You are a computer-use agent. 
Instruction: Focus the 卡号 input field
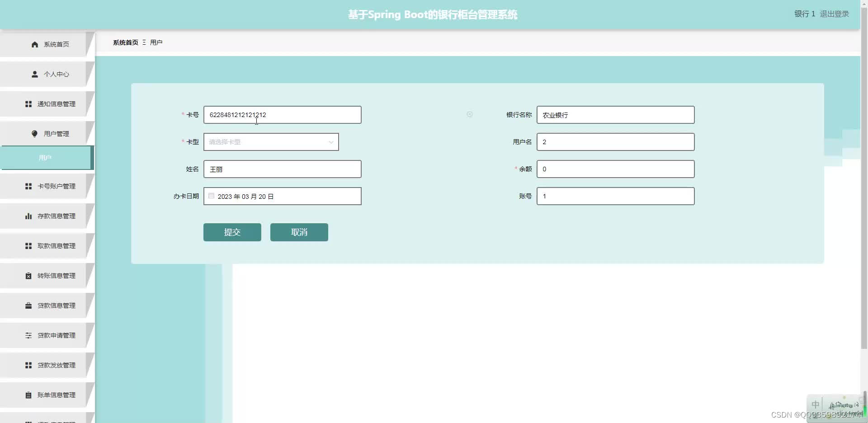tap(283, 115)
